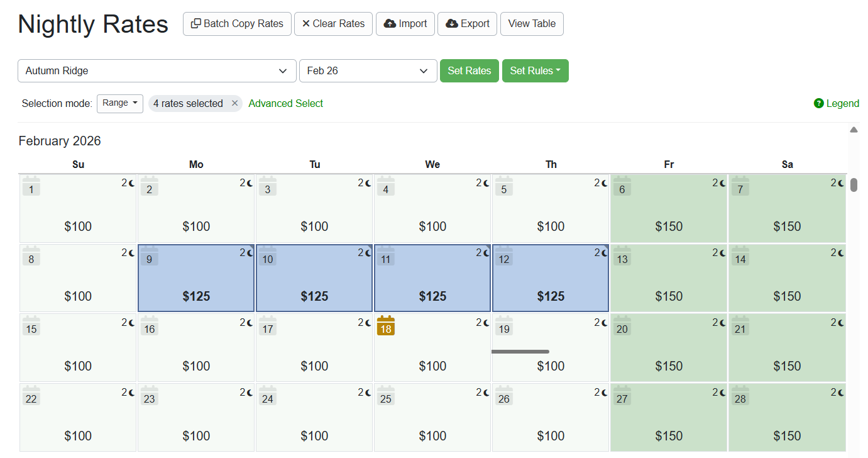Image resolution: width=868 pixels, height=458 pixels.
Task: Click the View Table button
Action: 532,23
